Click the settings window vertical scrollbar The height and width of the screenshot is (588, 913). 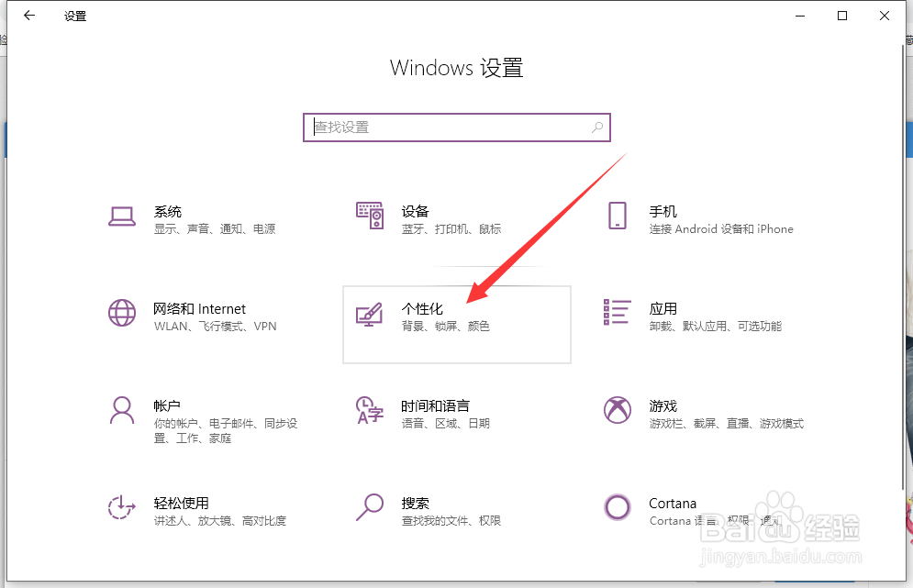901,268
